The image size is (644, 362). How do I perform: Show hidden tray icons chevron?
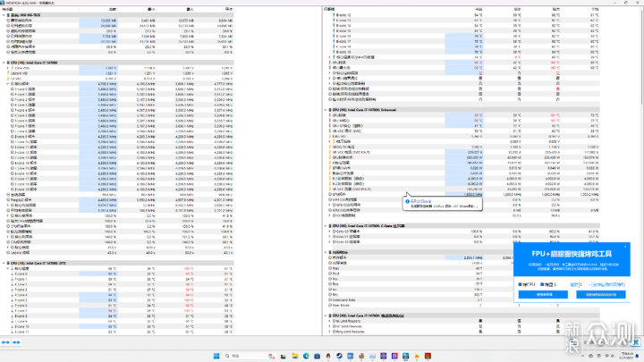coord(582,356)
